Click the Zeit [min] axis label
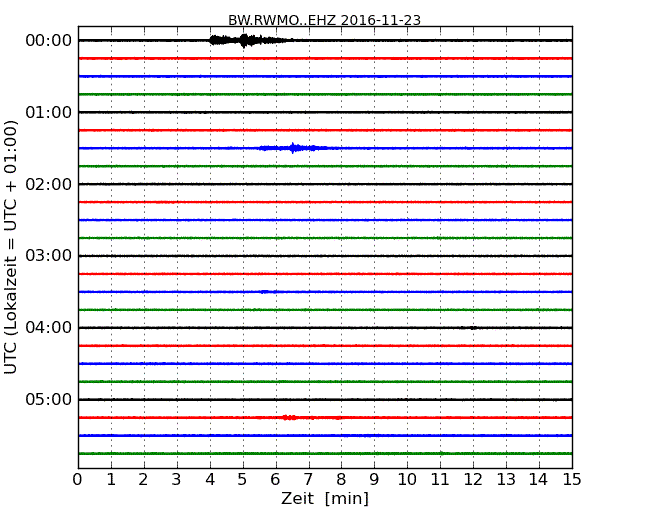650x520 pixels. point(325,498)
